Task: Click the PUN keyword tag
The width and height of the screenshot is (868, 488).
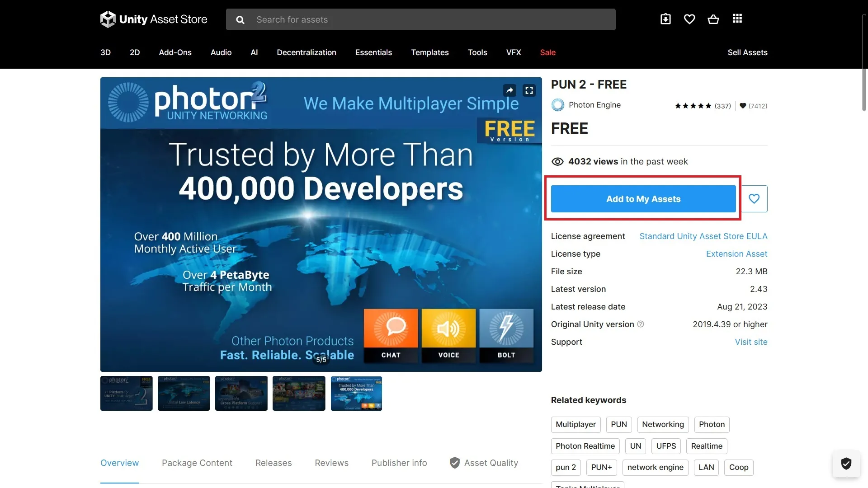Action: tap(619, 424)
